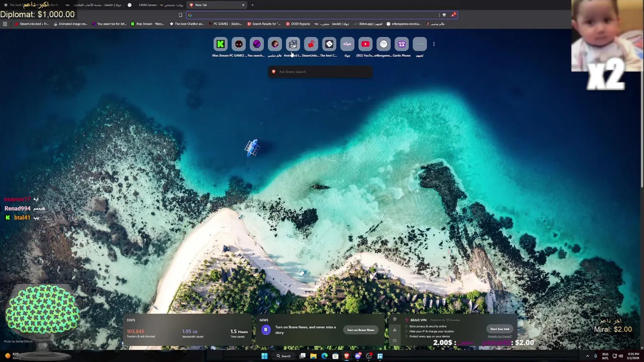This screenshot has width=644, height=362.
Task: Click the taskbar Search box
Action: pyautogui.click(x=284, y=356)
